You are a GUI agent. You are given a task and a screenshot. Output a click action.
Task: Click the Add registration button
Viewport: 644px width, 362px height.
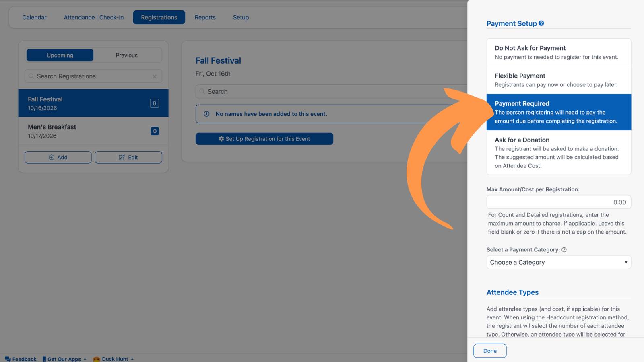coord(58,157)
